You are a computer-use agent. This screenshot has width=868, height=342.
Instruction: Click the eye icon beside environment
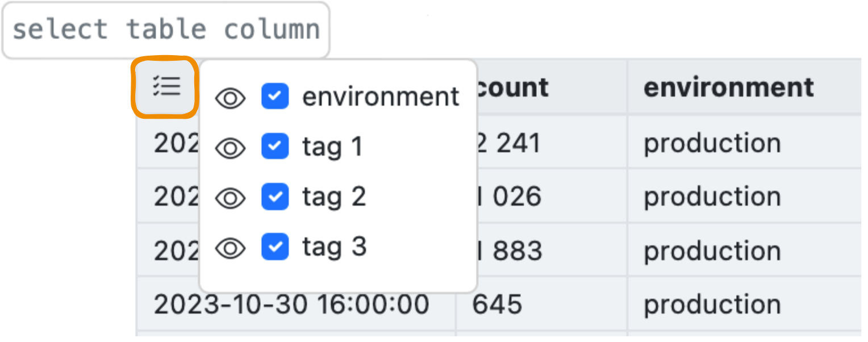pyautogui.click(x=230, y=98)
